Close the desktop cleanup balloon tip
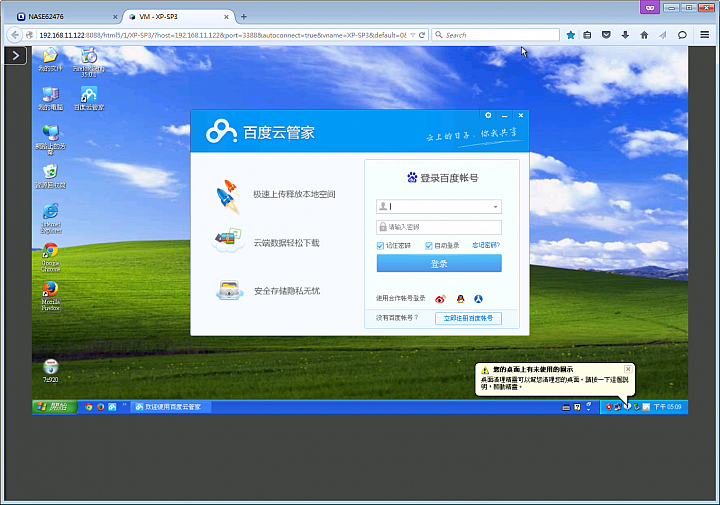The height and width of the screenshot is (505, 720). pyautogui.click(x=628, y=369)
